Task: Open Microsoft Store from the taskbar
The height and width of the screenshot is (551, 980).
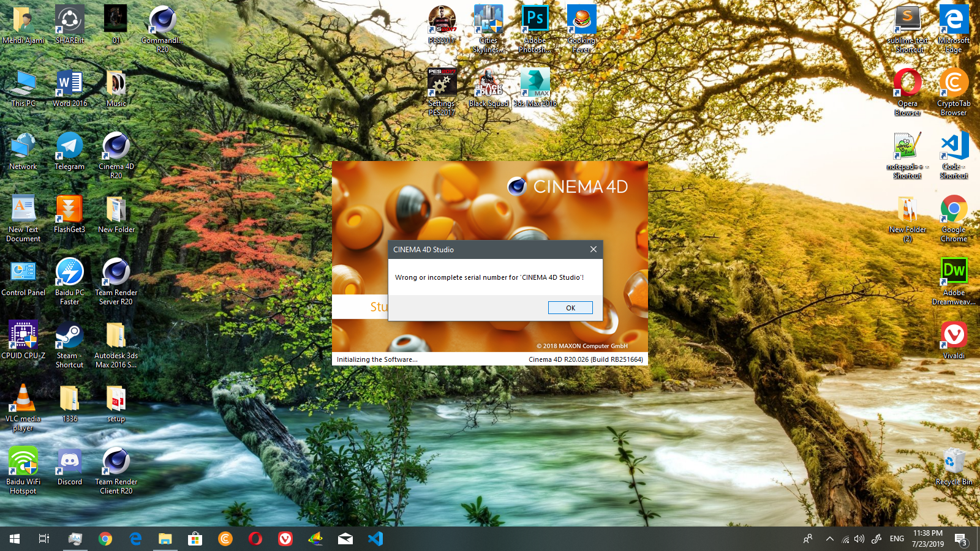Action: [195, 539]
